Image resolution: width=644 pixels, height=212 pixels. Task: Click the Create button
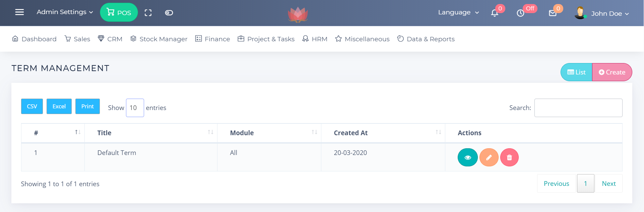[x=612, y=72]
